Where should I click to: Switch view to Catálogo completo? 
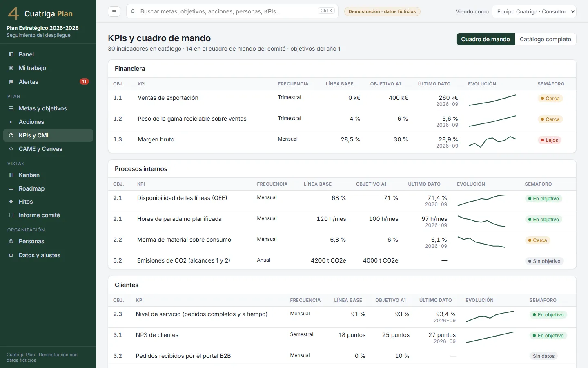545,39
